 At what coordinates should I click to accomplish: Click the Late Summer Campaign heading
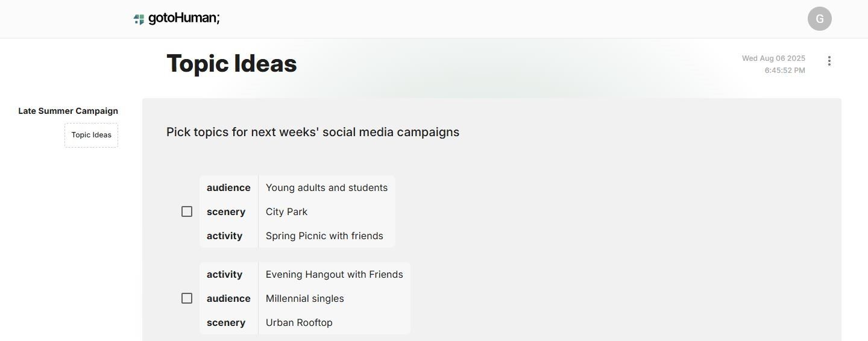point(68,111)
